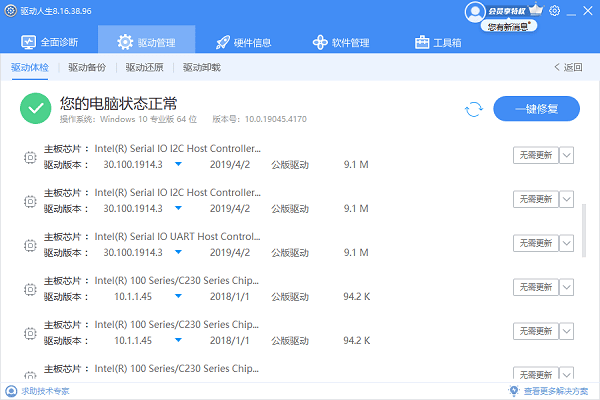Click the 驱动人生 app logo icon
The width and height of the screenshot is (600, 400).
(x=11, y=11)
